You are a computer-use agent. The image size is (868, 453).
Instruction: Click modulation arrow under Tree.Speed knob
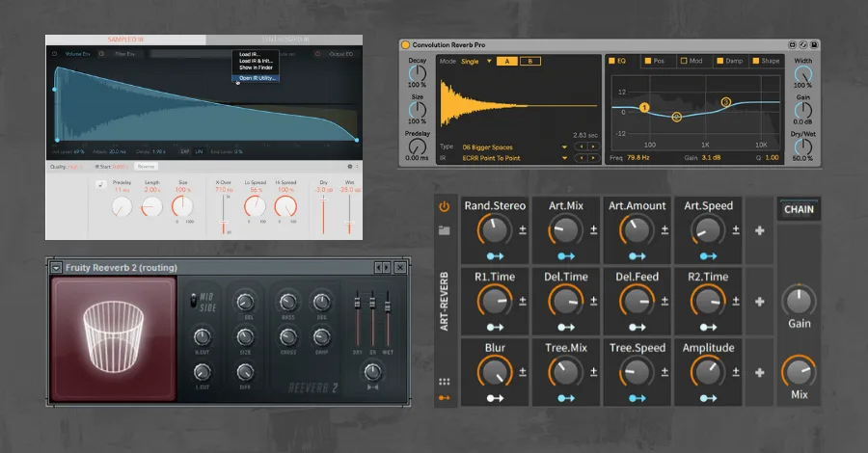(x=637, y=398)
